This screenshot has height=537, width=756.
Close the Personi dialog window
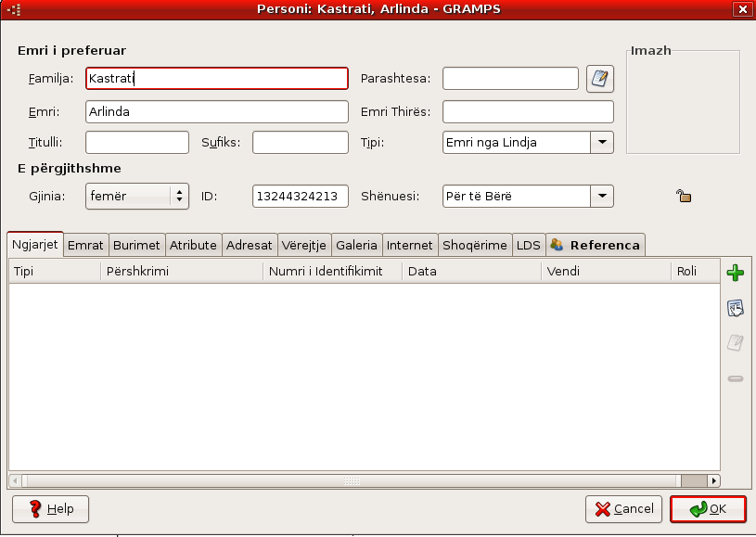[742, 9]
